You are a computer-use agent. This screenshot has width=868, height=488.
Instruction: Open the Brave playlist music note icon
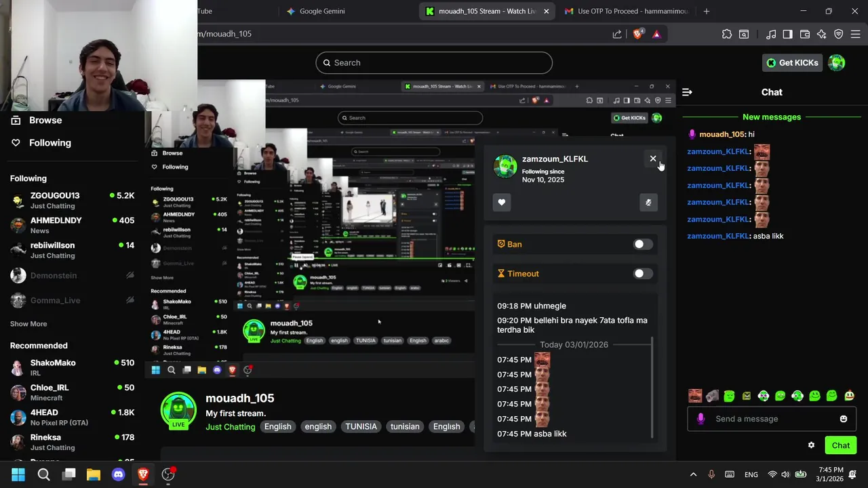771,34
